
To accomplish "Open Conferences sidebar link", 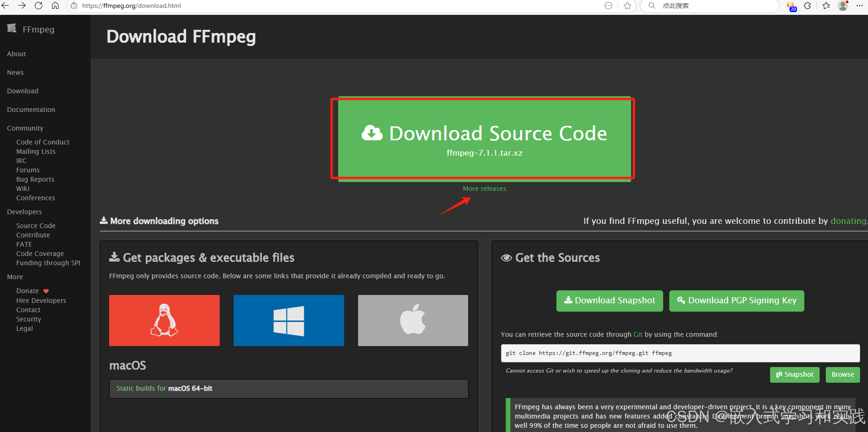I will (36, 198).
